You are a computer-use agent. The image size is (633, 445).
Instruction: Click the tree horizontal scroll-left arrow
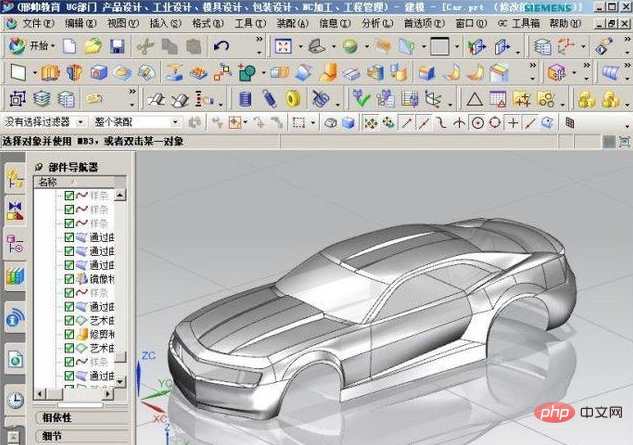[x=40, y=393]
